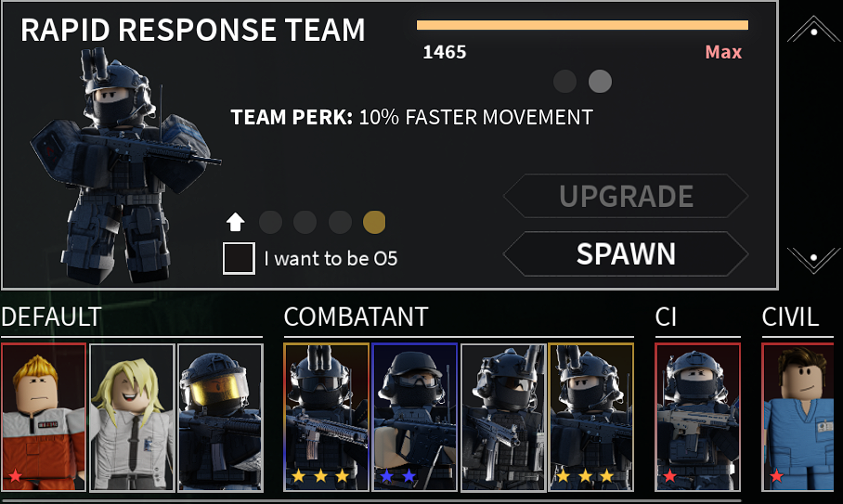The image size is (843, 504).
Task: Click the dark page indicator dot under the XP bar
Action: [565, 82]
